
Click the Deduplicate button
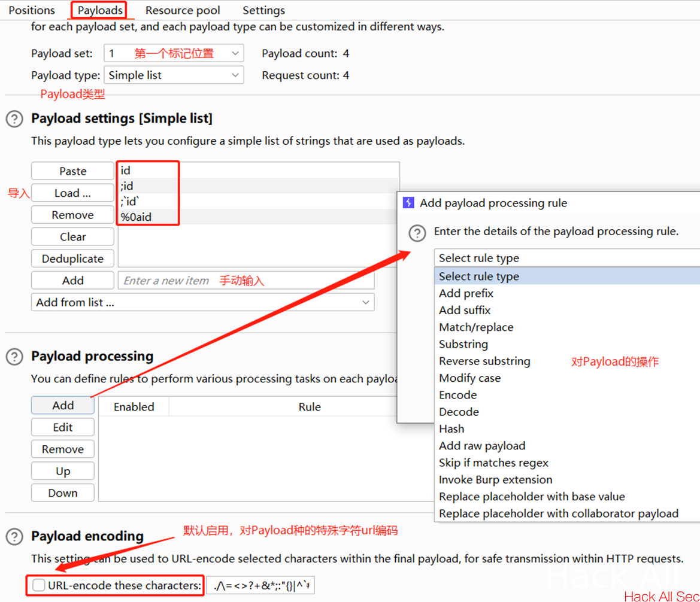[x=73, y=259]
